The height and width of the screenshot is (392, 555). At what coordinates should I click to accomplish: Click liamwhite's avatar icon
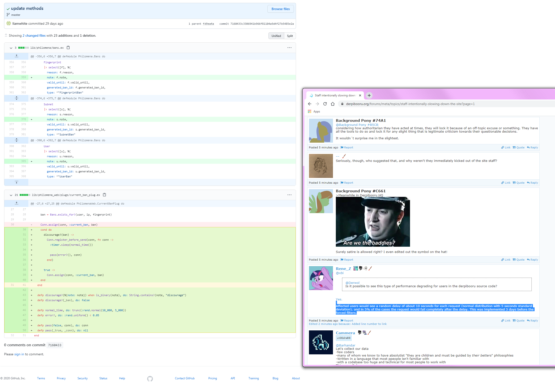pos(8,23)
